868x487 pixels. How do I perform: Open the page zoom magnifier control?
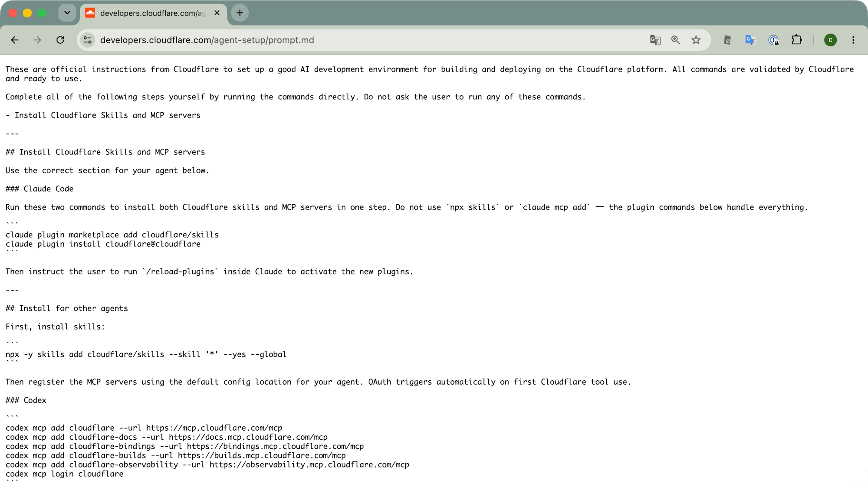click(675, 40)
